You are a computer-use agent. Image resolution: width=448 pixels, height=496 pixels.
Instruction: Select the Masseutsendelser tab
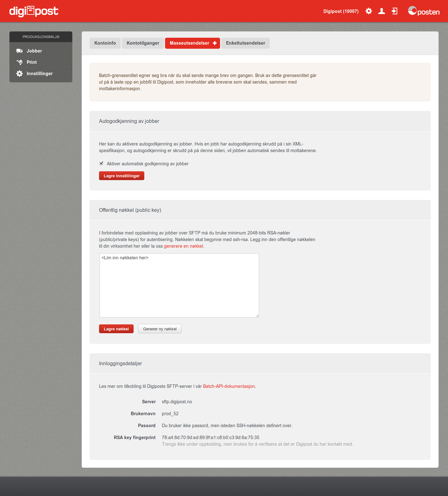point(192,43)
